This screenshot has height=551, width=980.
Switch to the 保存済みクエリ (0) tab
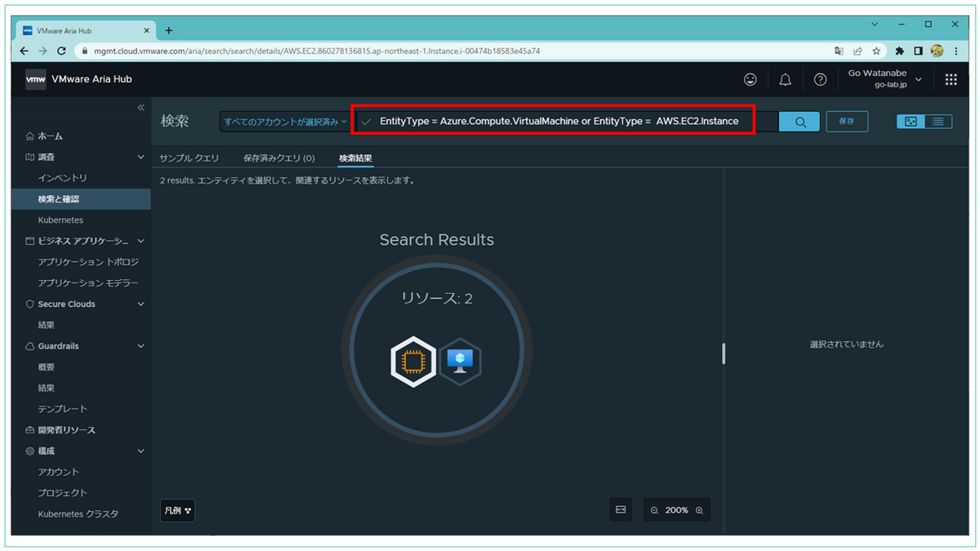pyautogui.click(x=279, y=158)
